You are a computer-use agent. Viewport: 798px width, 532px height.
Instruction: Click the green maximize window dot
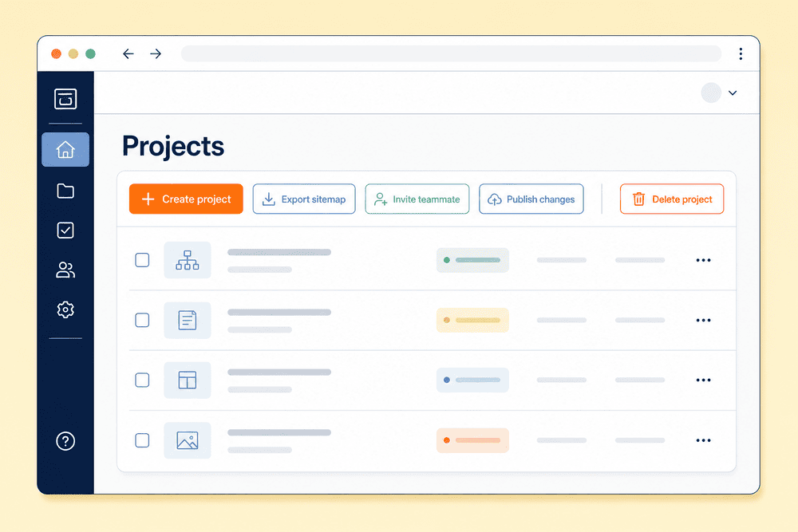coord(91,54)
